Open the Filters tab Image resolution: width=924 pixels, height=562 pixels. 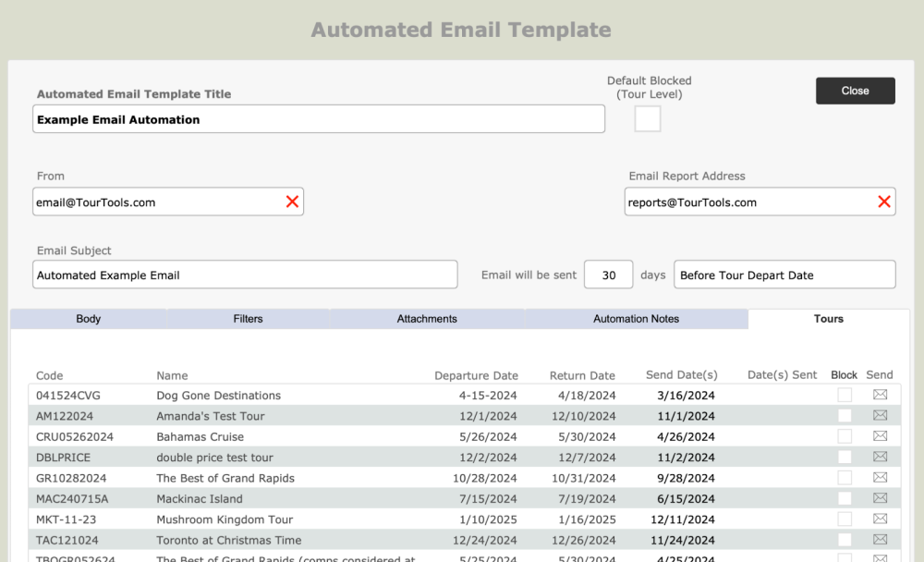click(248, 319)
